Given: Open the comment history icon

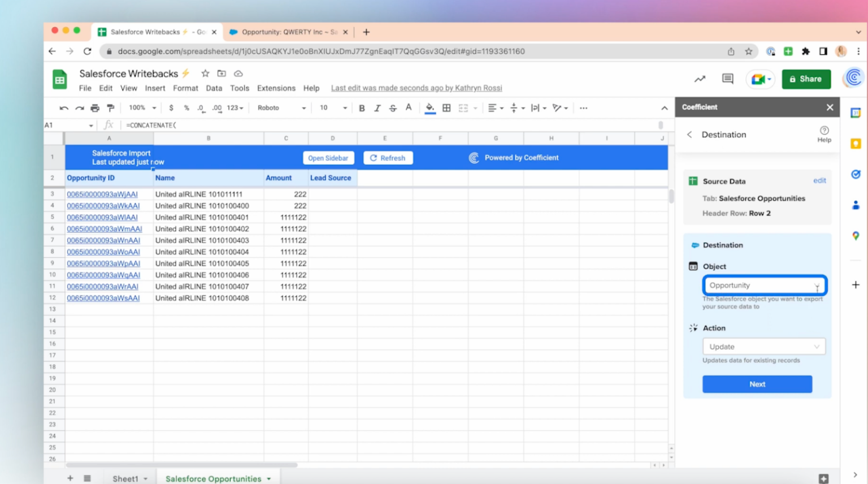Looking at the screenshot, I should pyautogui.click(x=728, y=79).
